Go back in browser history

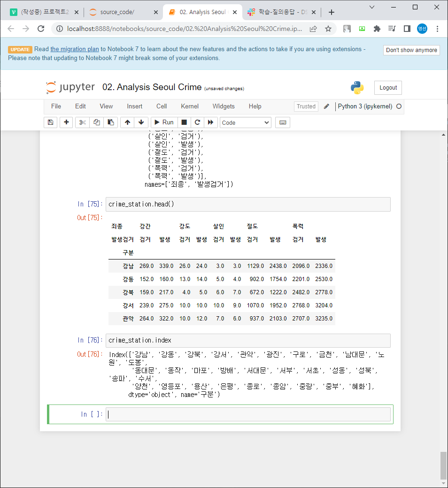click(11, 29)
